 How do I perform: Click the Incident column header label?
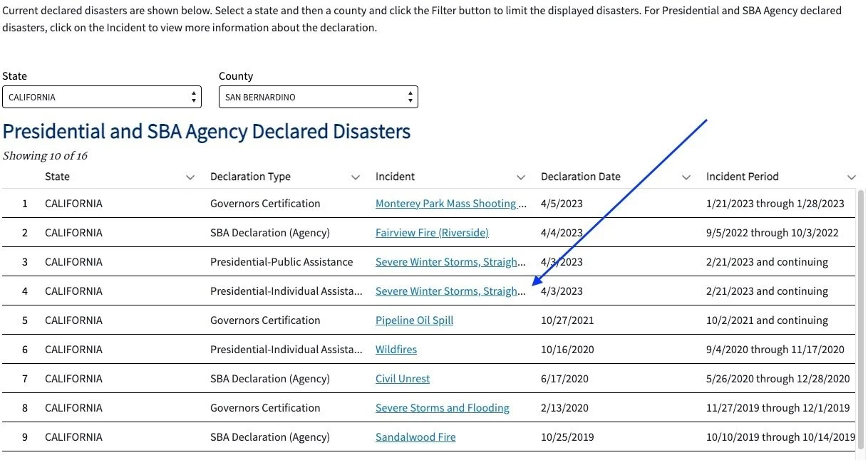395,177
